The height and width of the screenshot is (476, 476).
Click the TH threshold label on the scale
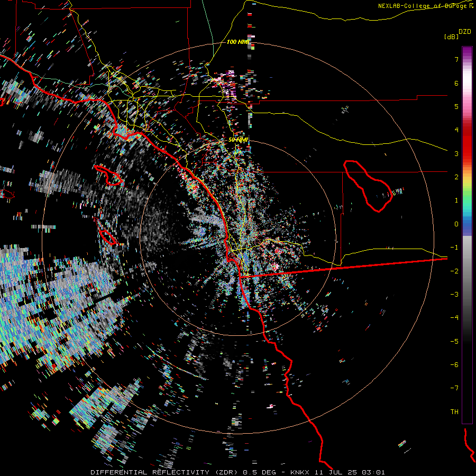[x=454, y=411]
